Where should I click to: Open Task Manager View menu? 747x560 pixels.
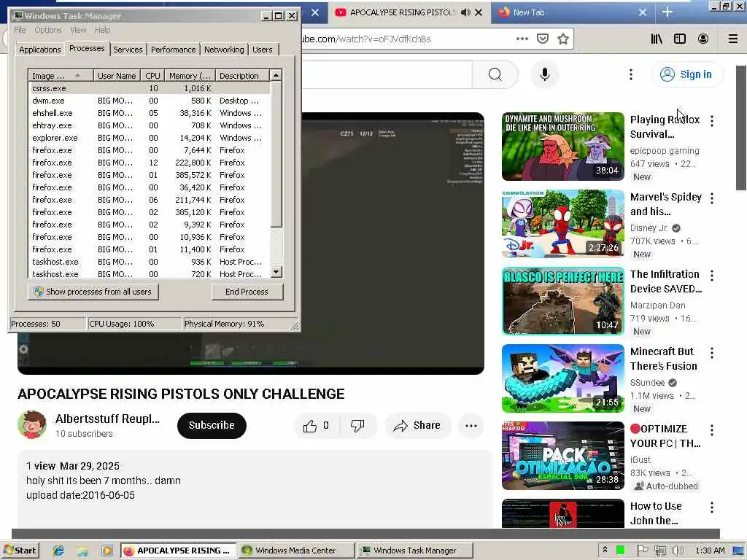78,30
